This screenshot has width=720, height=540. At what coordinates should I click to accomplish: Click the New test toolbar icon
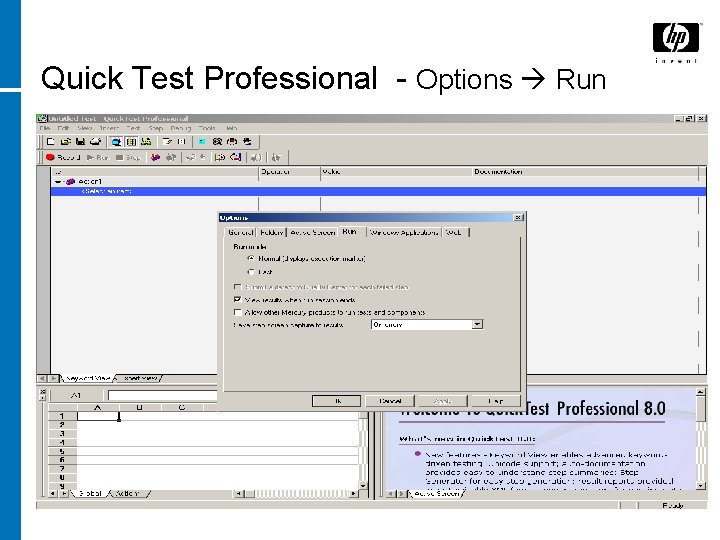pos(51,141)
